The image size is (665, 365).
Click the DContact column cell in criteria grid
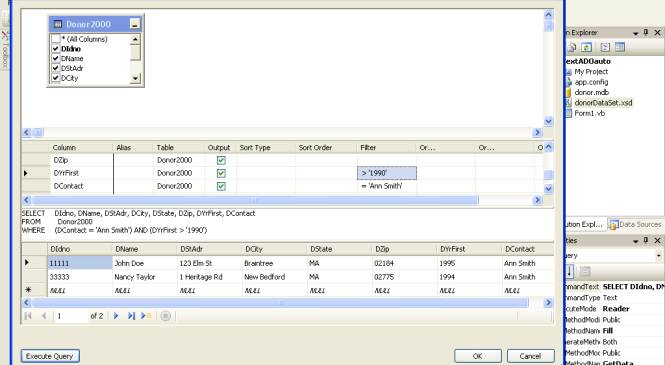[81, 186]
